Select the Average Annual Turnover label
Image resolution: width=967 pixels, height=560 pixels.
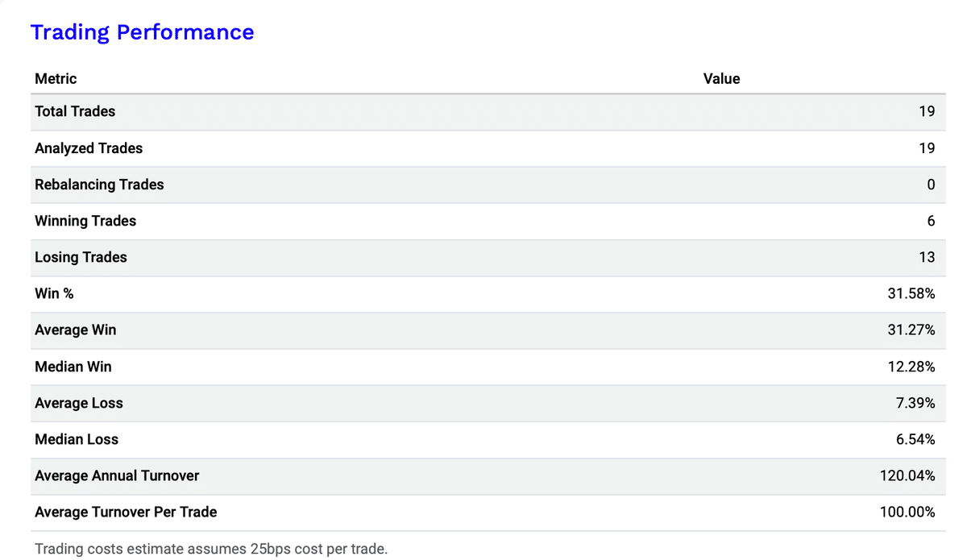click(x=117, y=476)
